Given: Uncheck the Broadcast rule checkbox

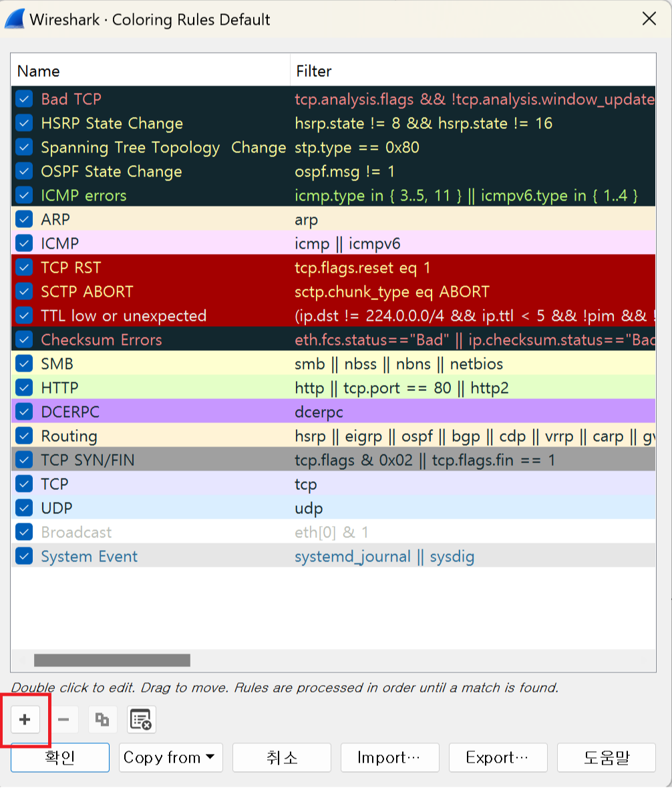Looking at the screenshot, I should [x=24, y=532].
